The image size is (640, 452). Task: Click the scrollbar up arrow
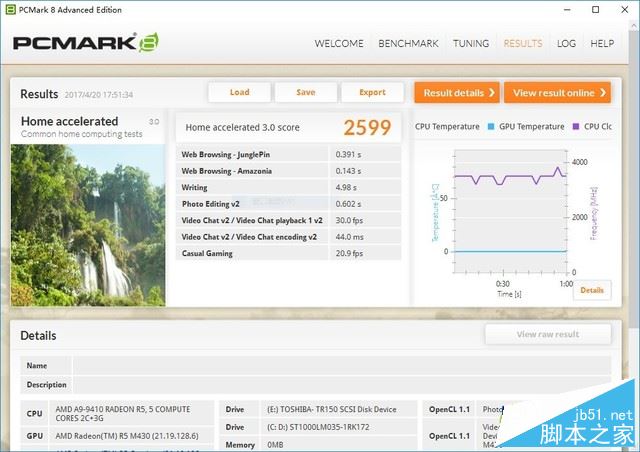[635, 24]
